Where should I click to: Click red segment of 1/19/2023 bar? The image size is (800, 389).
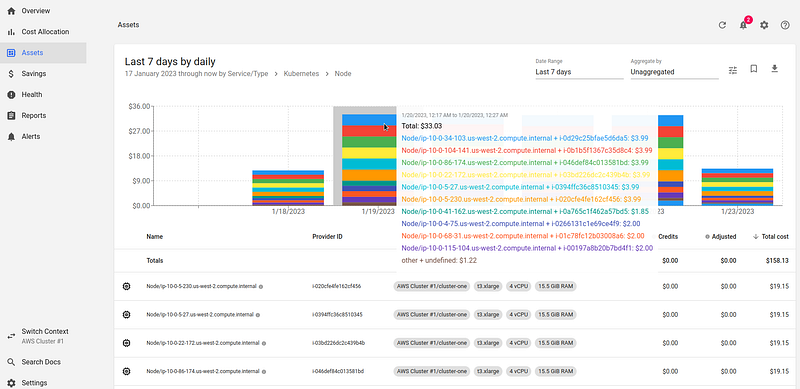click(x=369, y=131)
